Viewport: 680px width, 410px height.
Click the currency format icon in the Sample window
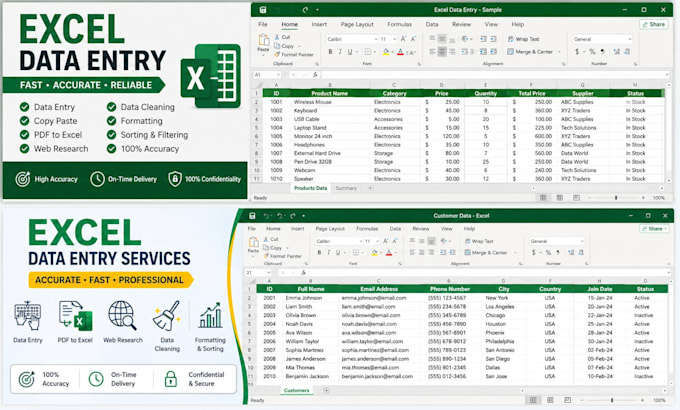(x=577, y=52)
